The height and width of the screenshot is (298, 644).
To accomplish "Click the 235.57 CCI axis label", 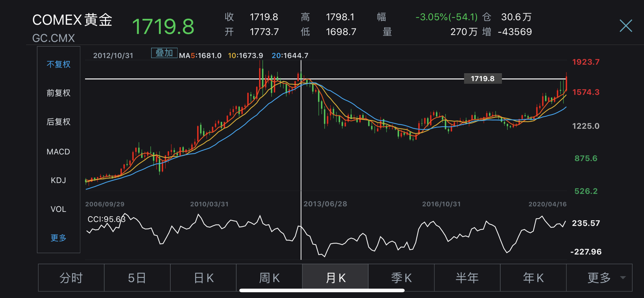I will (586, 223).
